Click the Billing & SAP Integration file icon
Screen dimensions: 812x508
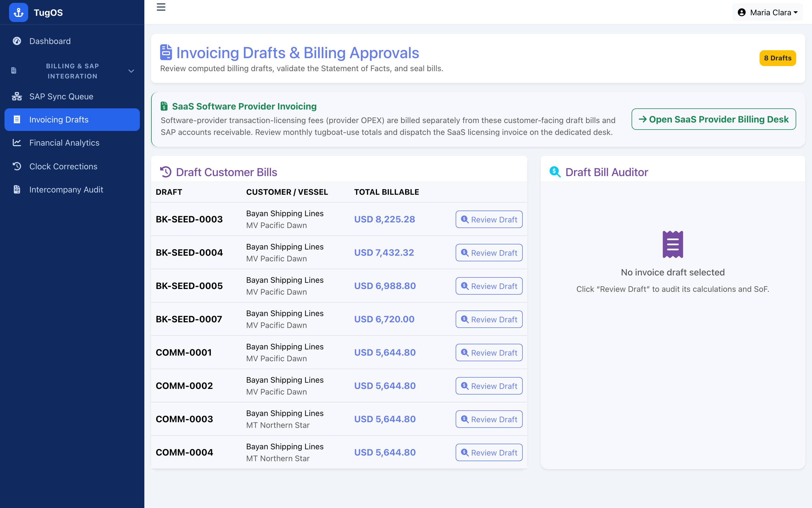pyautogui.click(x=14, y=71)
